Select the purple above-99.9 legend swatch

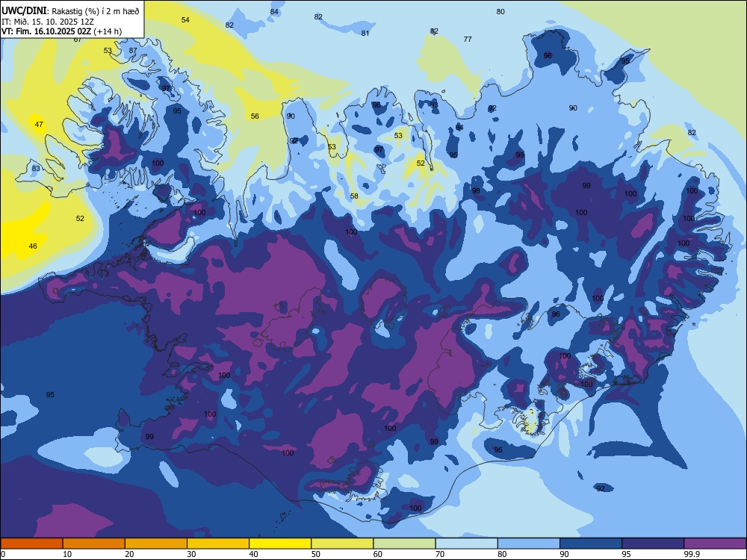point(715,544)
